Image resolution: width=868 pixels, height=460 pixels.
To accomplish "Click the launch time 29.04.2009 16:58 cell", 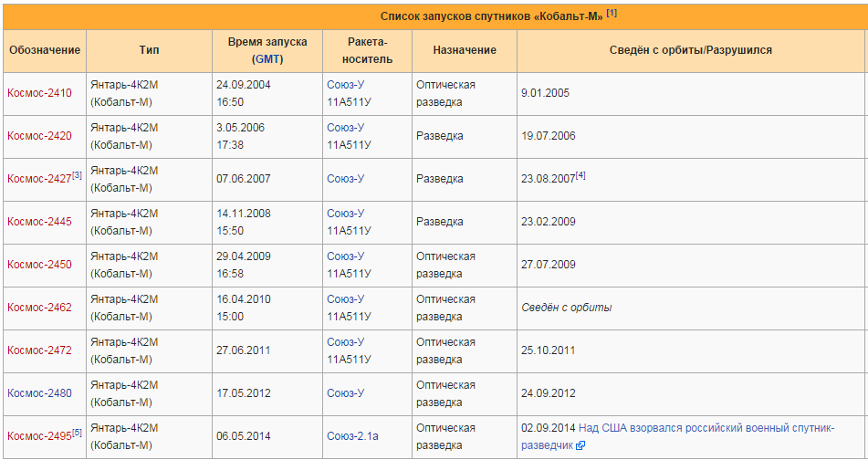I will (267, 266).
